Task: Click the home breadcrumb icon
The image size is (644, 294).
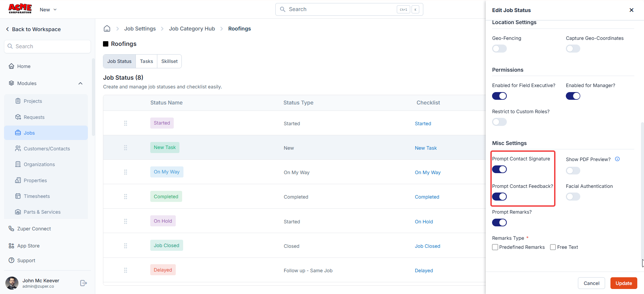Action: [107, 28]
